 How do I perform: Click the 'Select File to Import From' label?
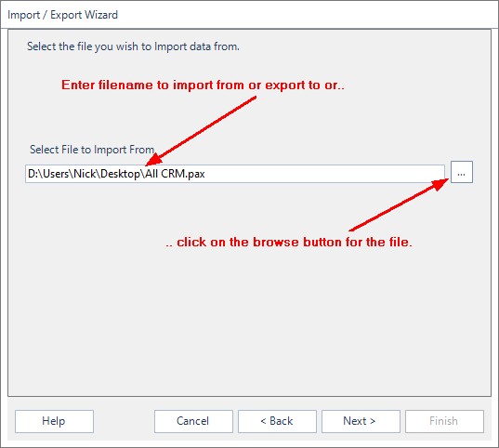[92, 150]
